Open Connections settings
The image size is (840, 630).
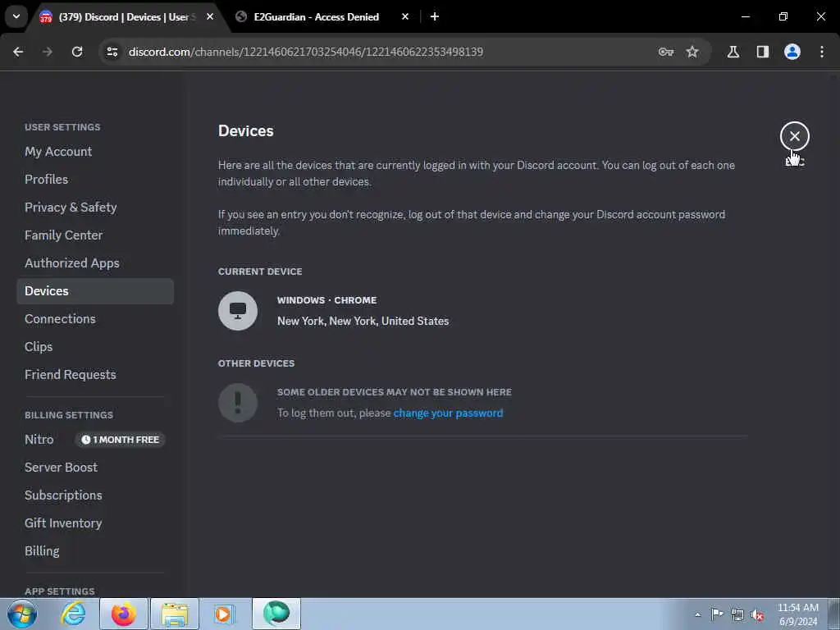tap(95, 319)
